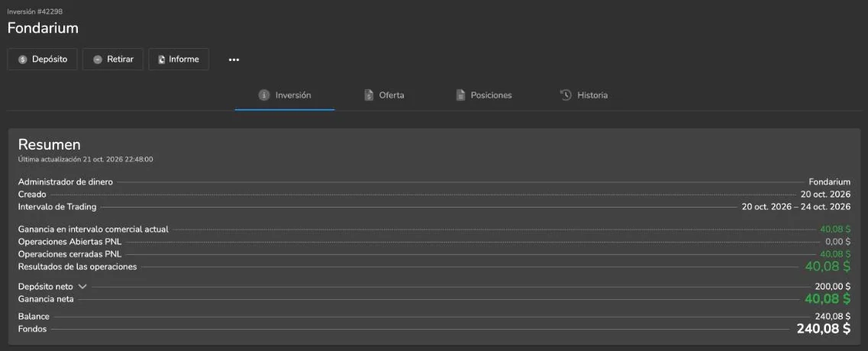Click the Ganancia neta 40,08 $ value
Screen dimensions: 868x351
tap(828, 299)
